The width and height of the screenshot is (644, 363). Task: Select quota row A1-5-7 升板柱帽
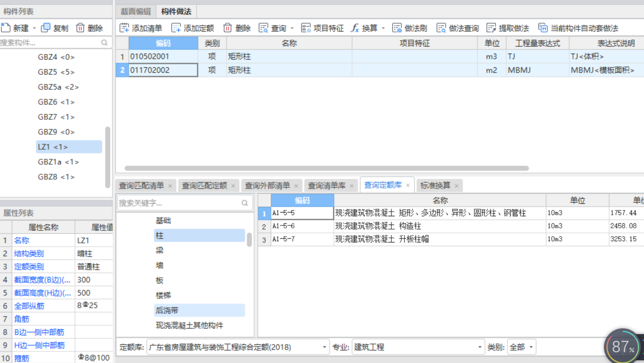click(451, 239)
